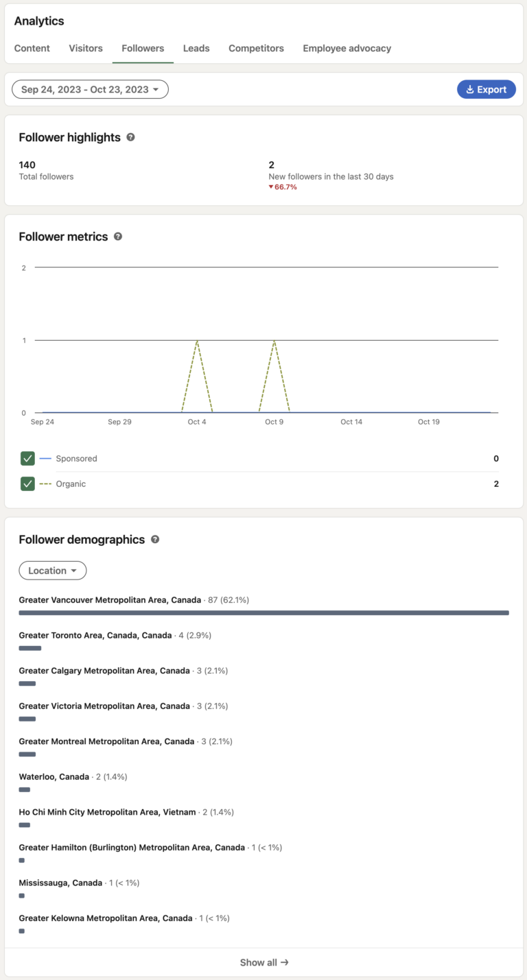Open the Follower highlights help tooltip
The width and height of the screenshot is (527, 980).
[130, 137]
